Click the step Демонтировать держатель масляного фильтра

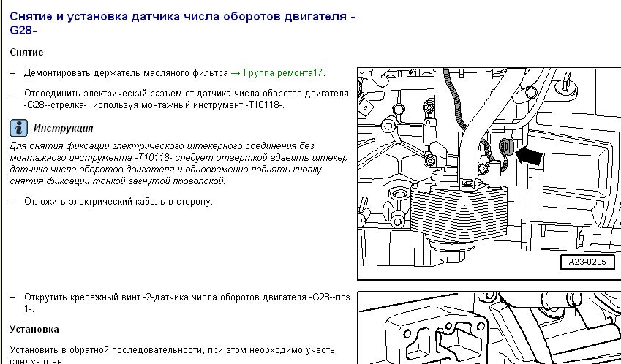[x=126, y=73]
